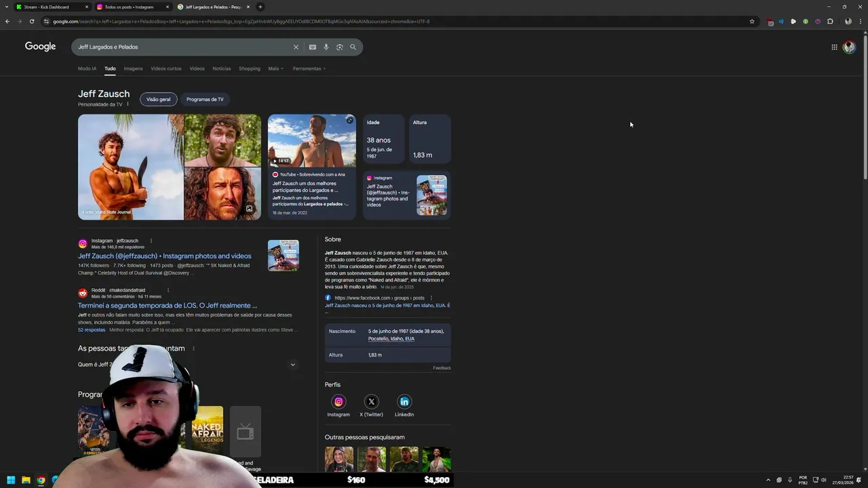Show hidden system tray icons
Viewport: 868px width, 488px height.
[x=768, y=480]
